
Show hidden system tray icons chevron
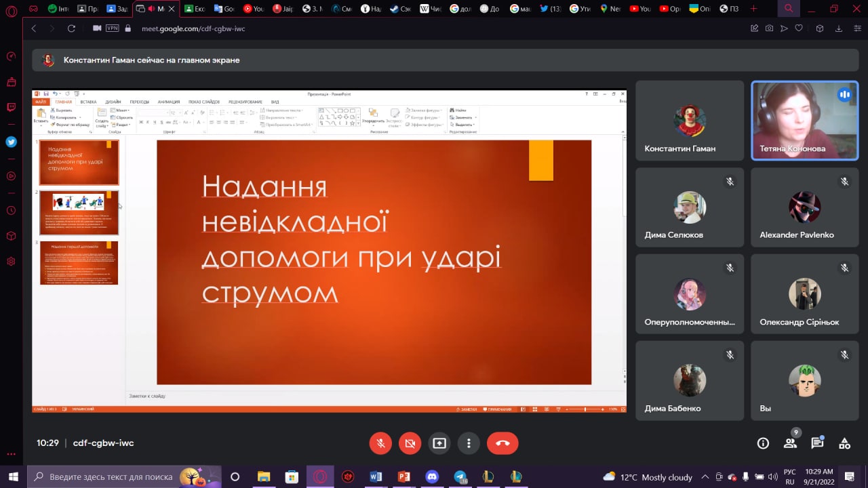705,476
